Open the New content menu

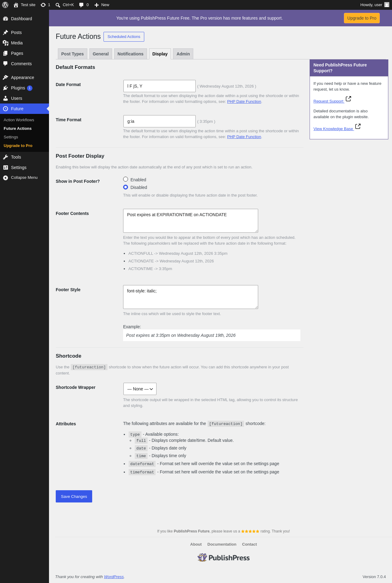(x=102, y=5)
